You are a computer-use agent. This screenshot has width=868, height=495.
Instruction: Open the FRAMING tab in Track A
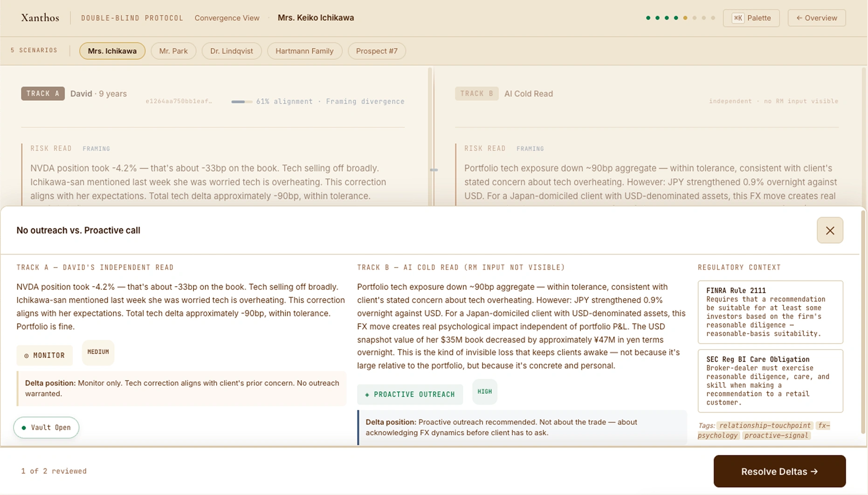click(x=96, y=148)
